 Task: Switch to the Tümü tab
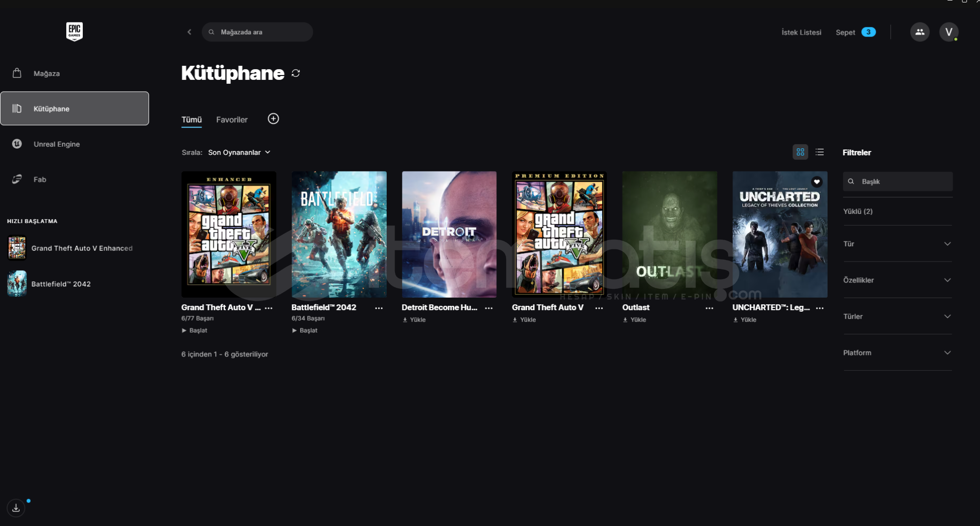(191, 120)
